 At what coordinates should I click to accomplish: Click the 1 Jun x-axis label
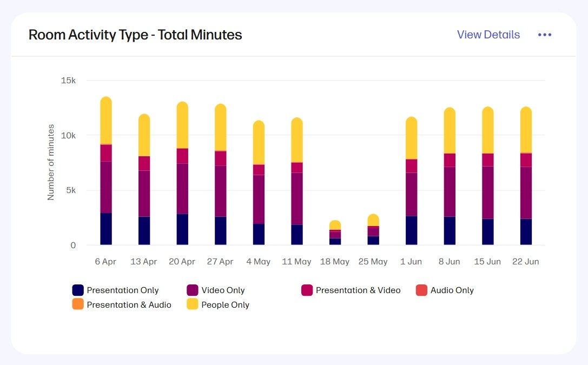411,262
